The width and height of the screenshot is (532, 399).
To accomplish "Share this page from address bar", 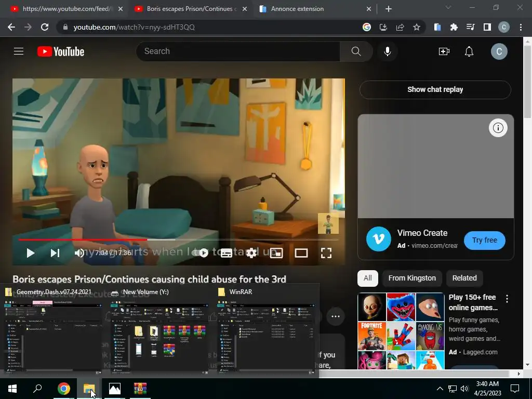I will click(x=400, y=27).
